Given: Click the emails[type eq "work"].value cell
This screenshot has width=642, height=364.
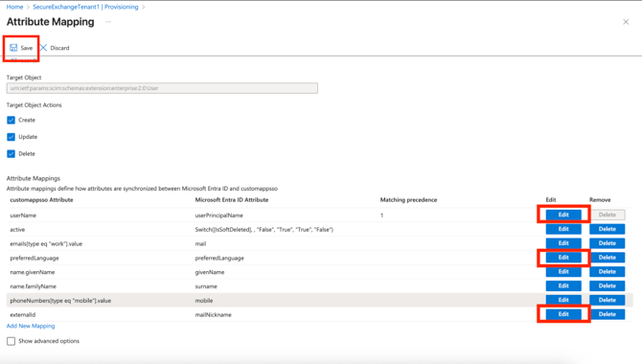Looking at the screenshot, I should [x=46, y=244].
